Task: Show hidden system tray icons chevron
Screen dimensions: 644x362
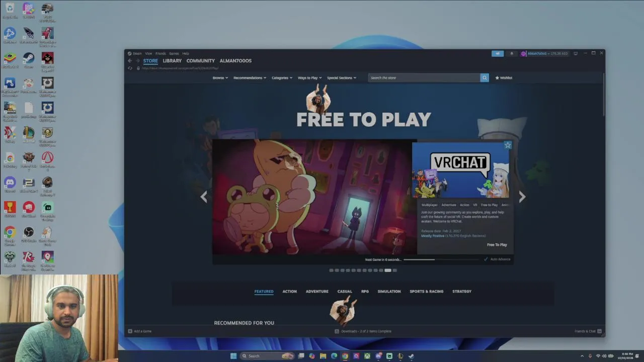Action: pyautogui.click(x=582, y=356)
